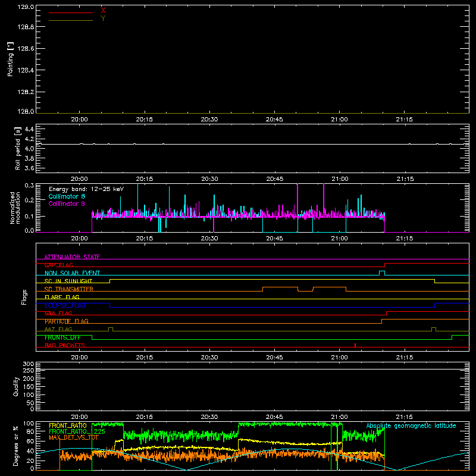476x476 pixels.
Task: Click the "300" tick label in the Quality panel
Action: 29,364
